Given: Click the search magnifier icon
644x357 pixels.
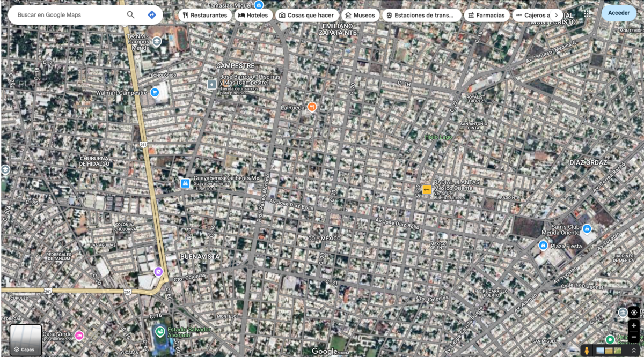Looking at the screenshot, I should (130, 15).
